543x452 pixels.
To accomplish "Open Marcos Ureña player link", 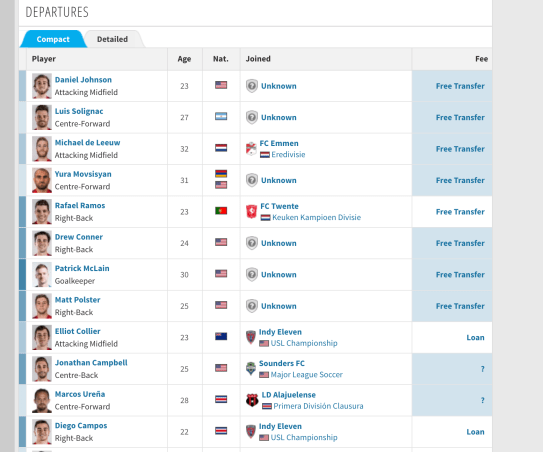I will 80,394.
